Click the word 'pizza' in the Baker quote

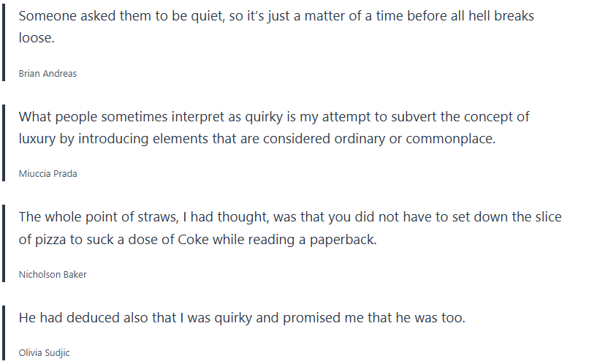tap(49, 239)
